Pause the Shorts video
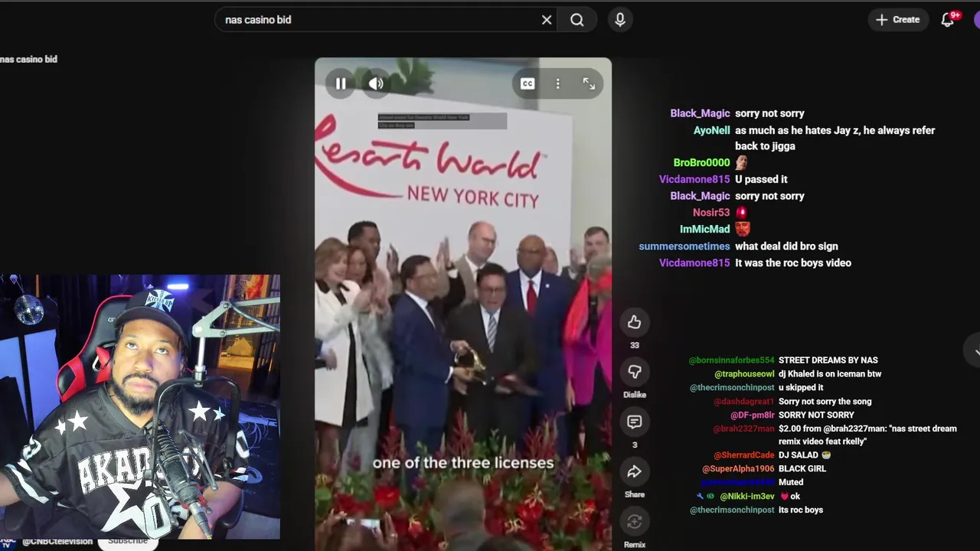 click(341, 84)
